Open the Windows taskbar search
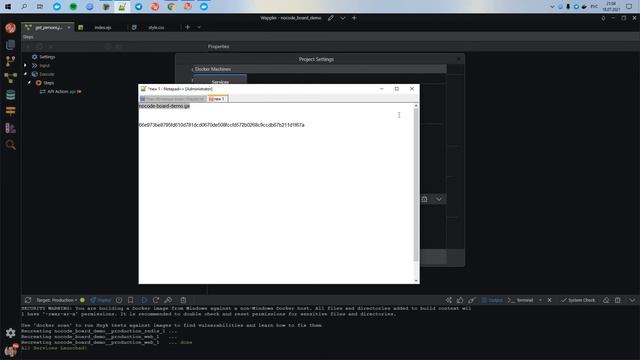 point(24,7)
